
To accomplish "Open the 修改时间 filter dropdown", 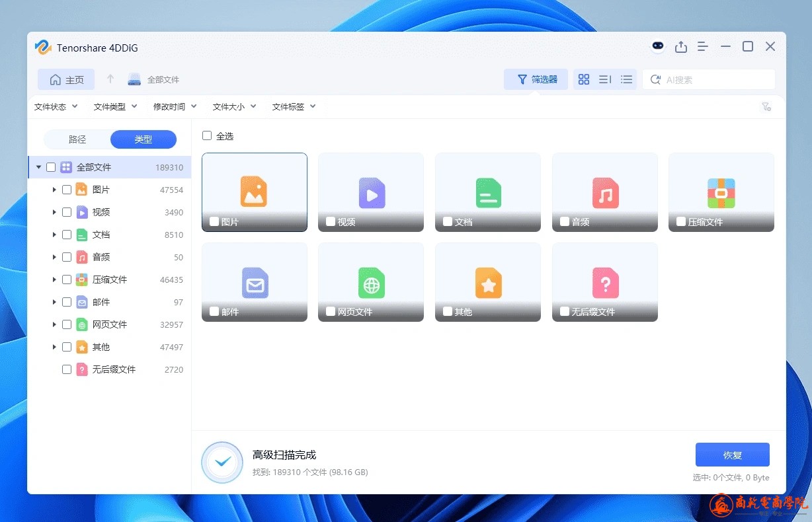I will 175,106.
